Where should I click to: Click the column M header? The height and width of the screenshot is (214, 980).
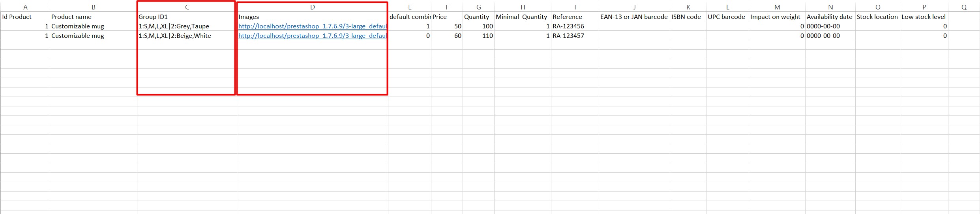tap(777, 7)
